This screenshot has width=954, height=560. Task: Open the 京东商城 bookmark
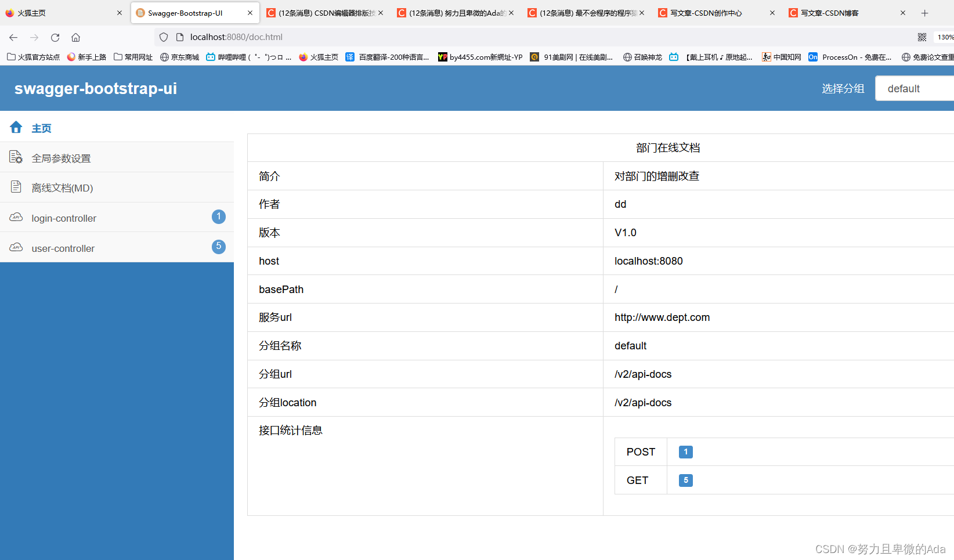(179, 57)
